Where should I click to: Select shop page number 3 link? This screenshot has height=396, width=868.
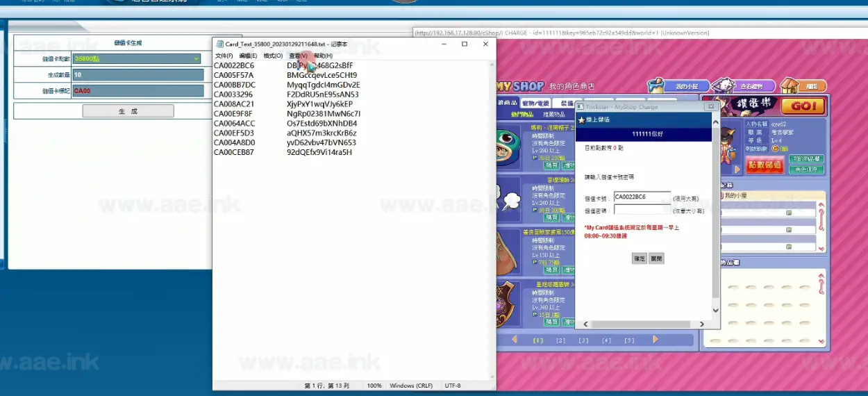click(x=583, y=340)
